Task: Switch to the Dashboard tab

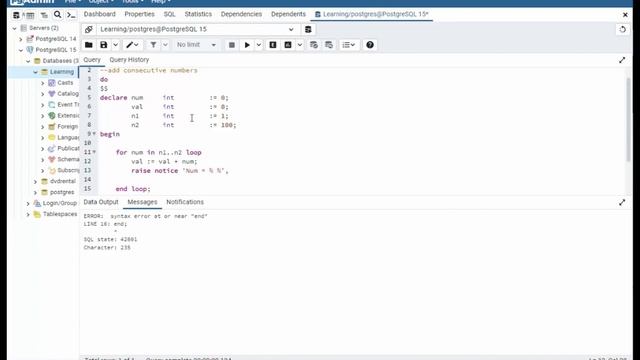Action: click(x=100, y=14)
